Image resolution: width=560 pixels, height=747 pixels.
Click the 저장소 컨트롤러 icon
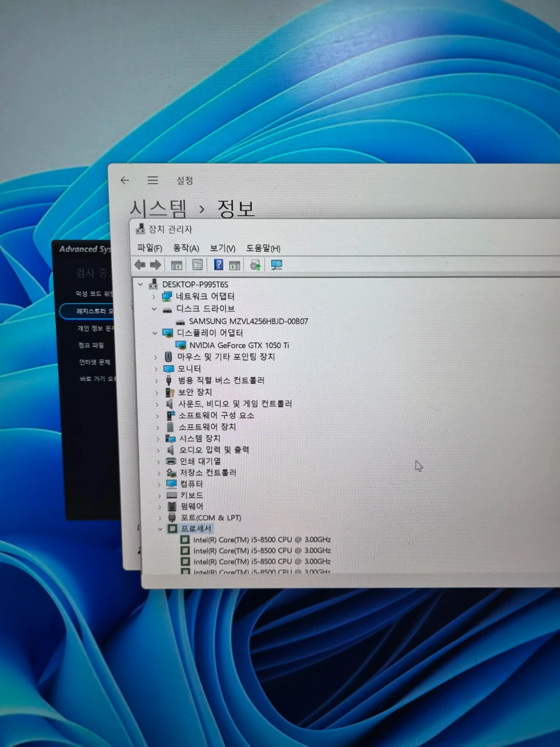[172, 473]
